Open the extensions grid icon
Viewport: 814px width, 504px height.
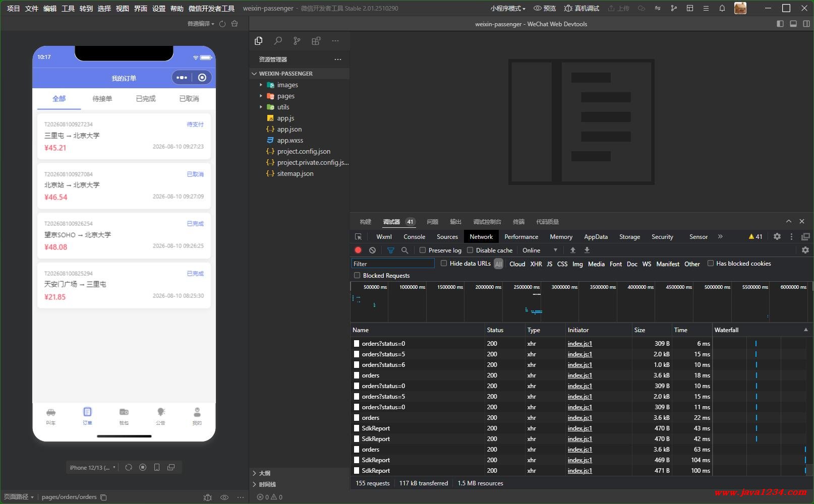coord(316,41)
